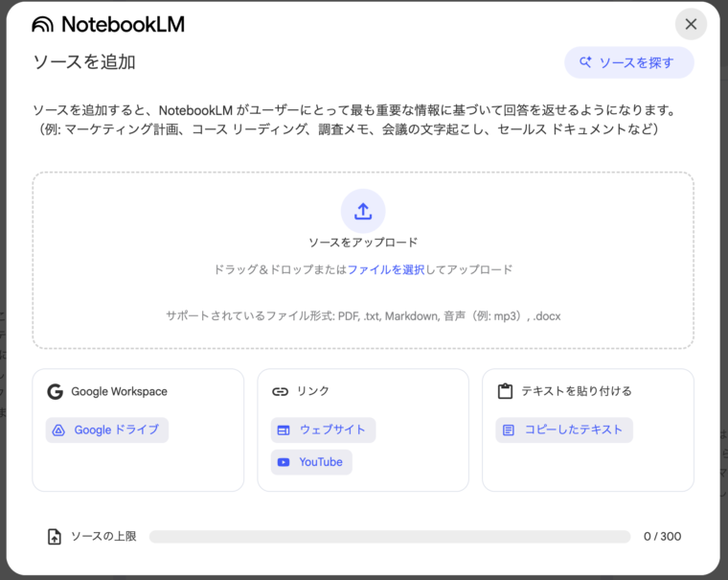
Task: Click the YouTube play icon
Action: point(283,462)
